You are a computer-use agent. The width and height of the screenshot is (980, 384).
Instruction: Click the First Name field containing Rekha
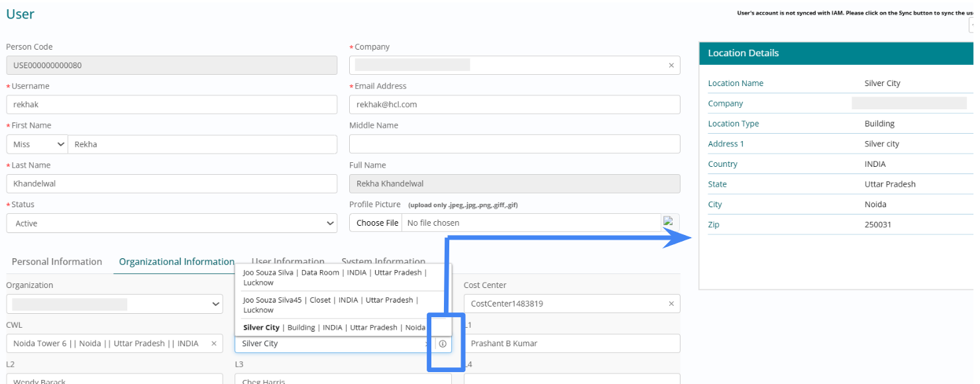pyautogui.click(x=202, y=144)
